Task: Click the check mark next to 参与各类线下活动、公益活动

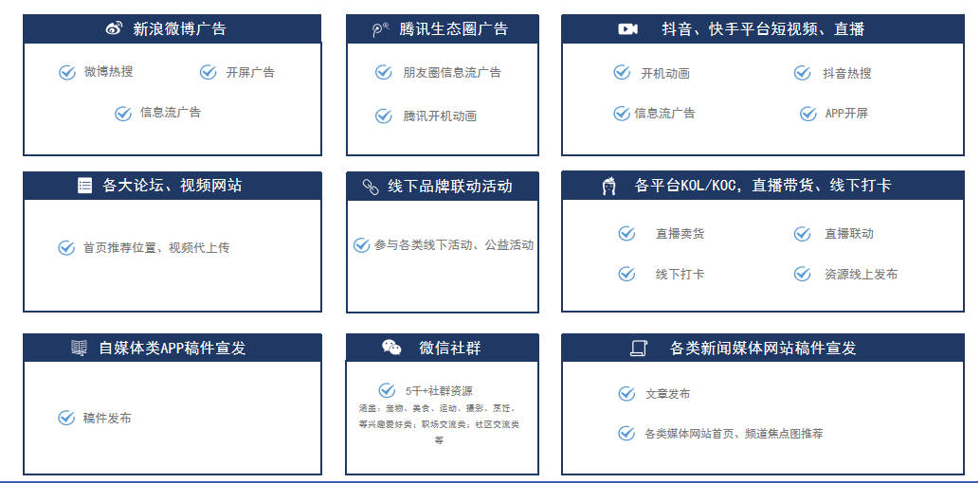Action: (x=361, y=245)
